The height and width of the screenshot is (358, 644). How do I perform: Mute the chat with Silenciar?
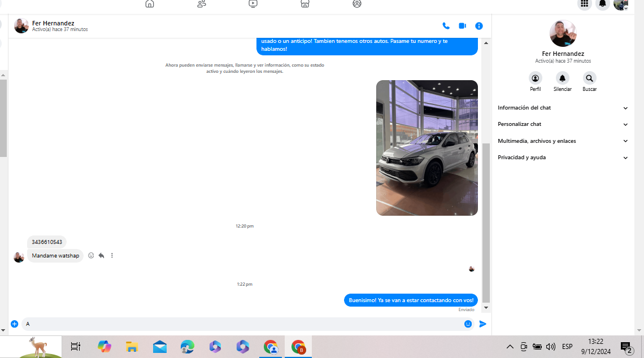coord(562,78)
